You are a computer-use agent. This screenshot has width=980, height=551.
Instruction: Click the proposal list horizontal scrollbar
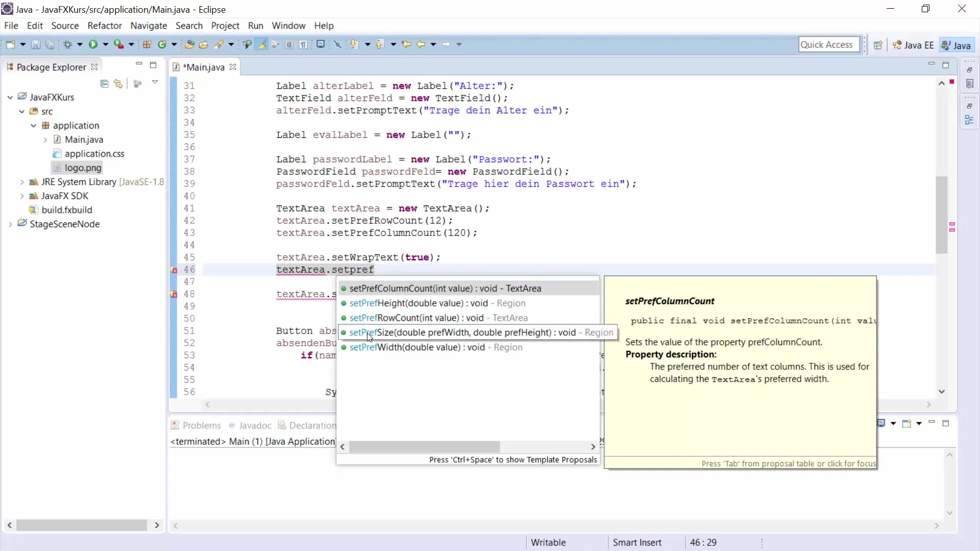point(424,447)
